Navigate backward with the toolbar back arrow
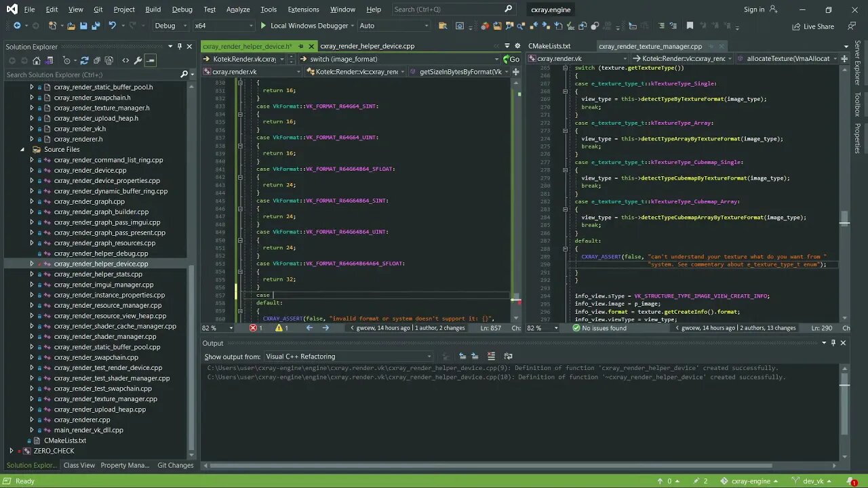This screenshot has height=488, width=868. 17,26
